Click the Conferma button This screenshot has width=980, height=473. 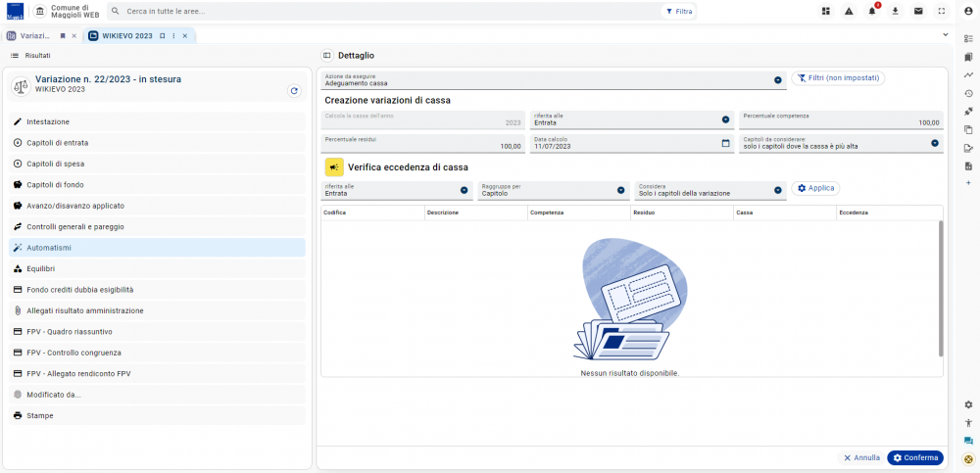tap(915, 458)
